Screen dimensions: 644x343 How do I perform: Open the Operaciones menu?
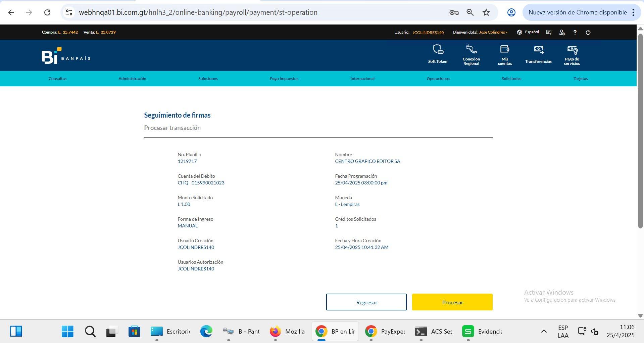pos(438,79)
